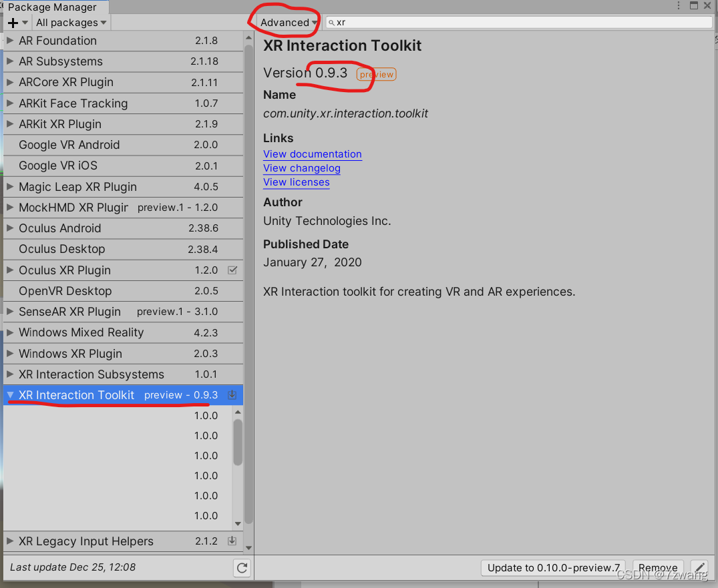Click the Last update Dec 25, 12:08 status

pos(73,567)
